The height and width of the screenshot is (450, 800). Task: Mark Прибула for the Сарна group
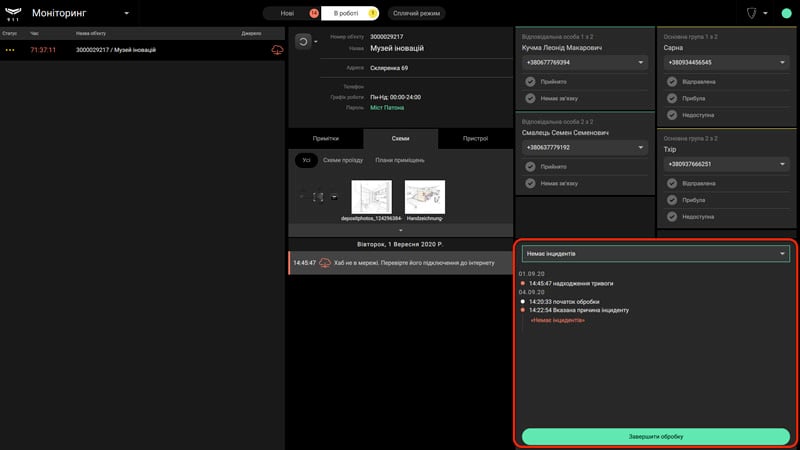pyautogui.click(x=672, y=98)
